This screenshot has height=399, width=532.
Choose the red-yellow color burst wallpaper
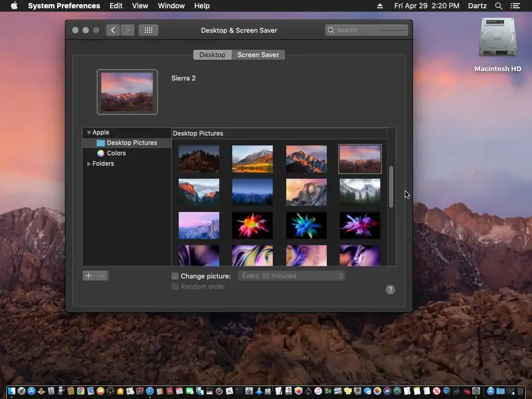252,225
